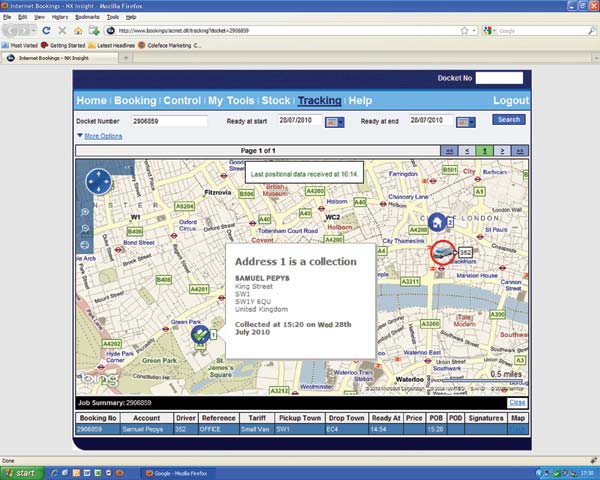Click the green checkmark collection marker
This screenshot has width=600, height=480.
point(200,335)
